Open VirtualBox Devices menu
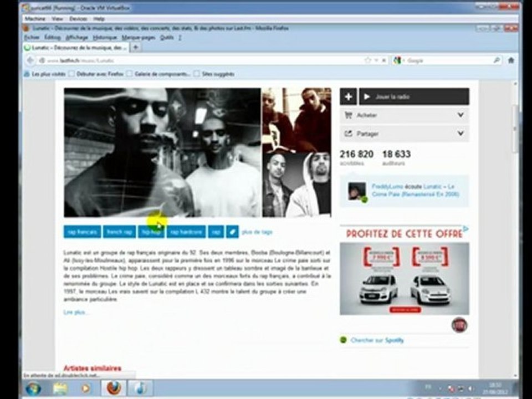The height and width of the screenshot is (399, 532). (x=78, y=19)
